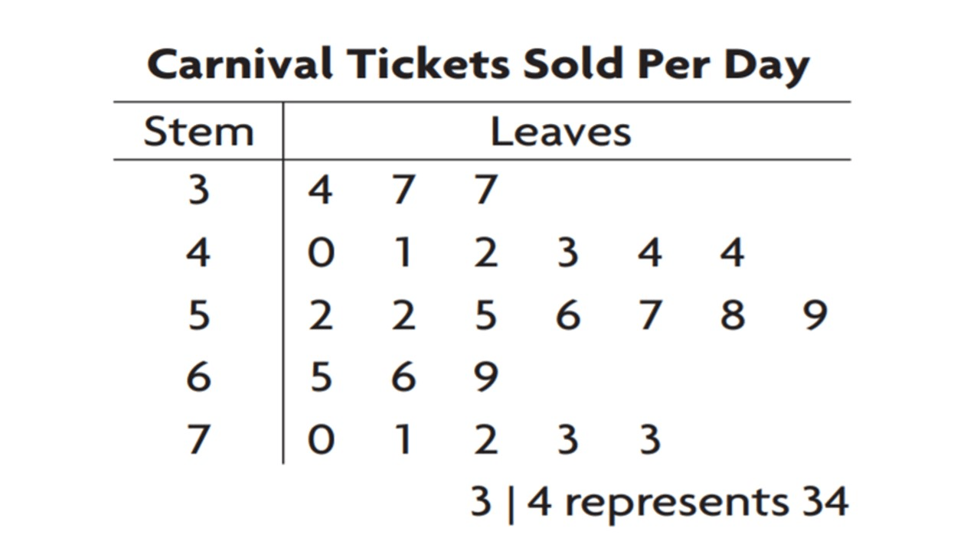Click the stem value 7
Image resolution: width=980 pixels, height=551 pixels.
198,439
